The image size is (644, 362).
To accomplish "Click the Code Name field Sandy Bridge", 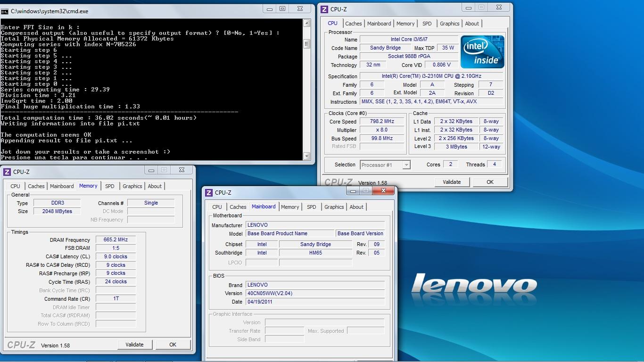I will point(385,48).
